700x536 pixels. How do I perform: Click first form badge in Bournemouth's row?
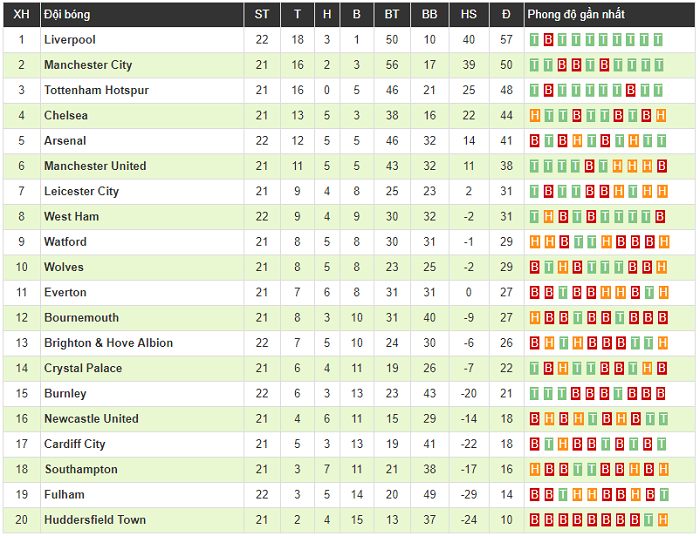point(534,318)
